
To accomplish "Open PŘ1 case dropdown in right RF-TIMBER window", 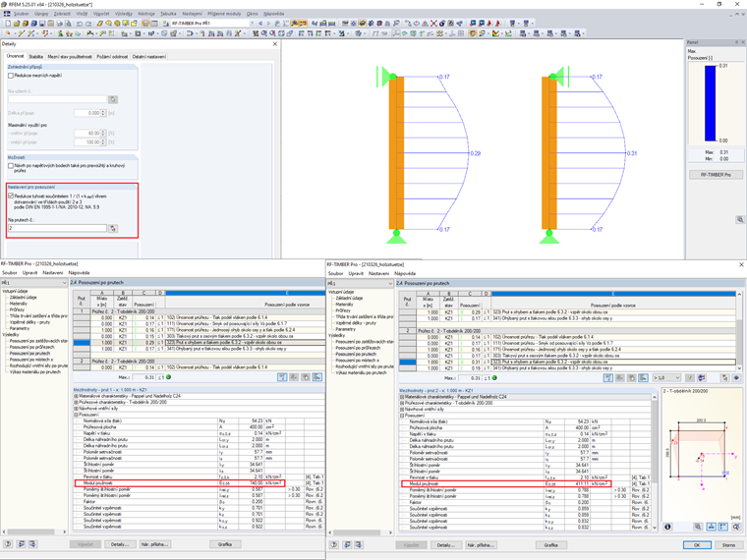I will click(x=390, y=283).
